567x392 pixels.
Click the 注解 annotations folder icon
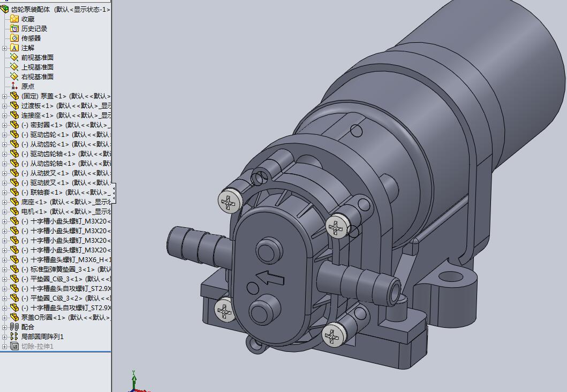coord(14,48)
